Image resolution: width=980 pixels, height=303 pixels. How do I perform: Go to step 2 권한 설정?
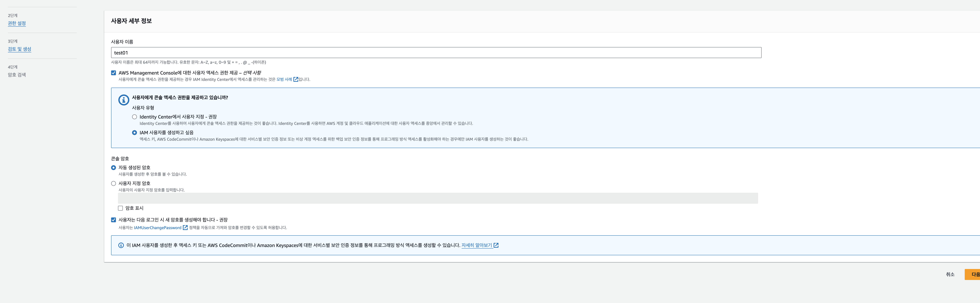17,23
